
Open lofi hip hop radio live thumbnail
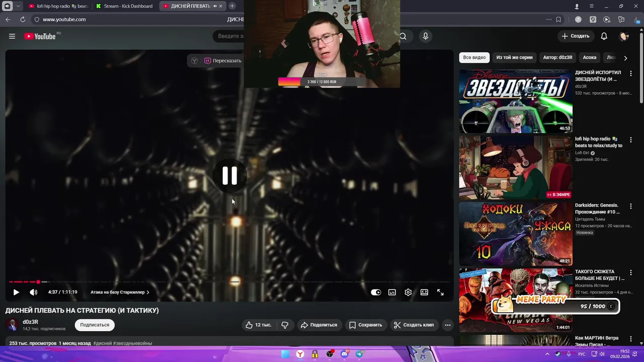click(x=516, y=167)
